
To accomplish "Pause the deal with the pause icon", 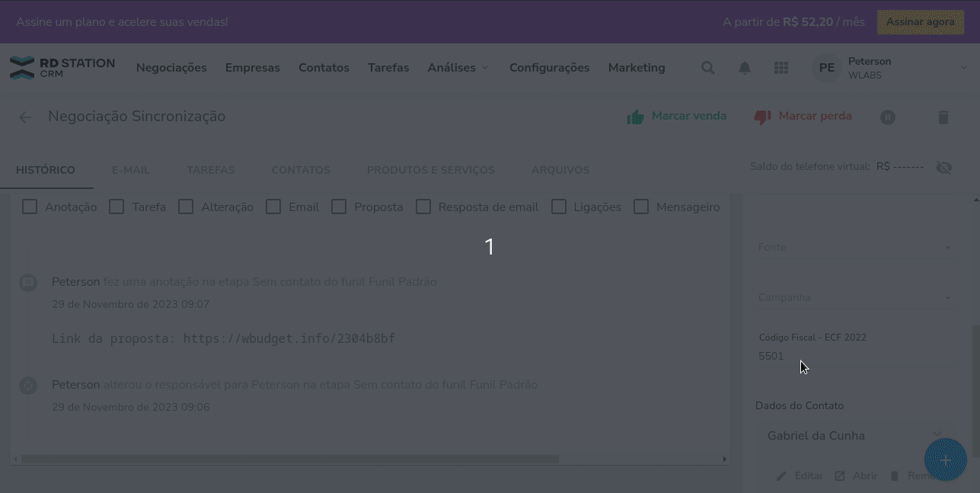I will click(x=888, y=117).
